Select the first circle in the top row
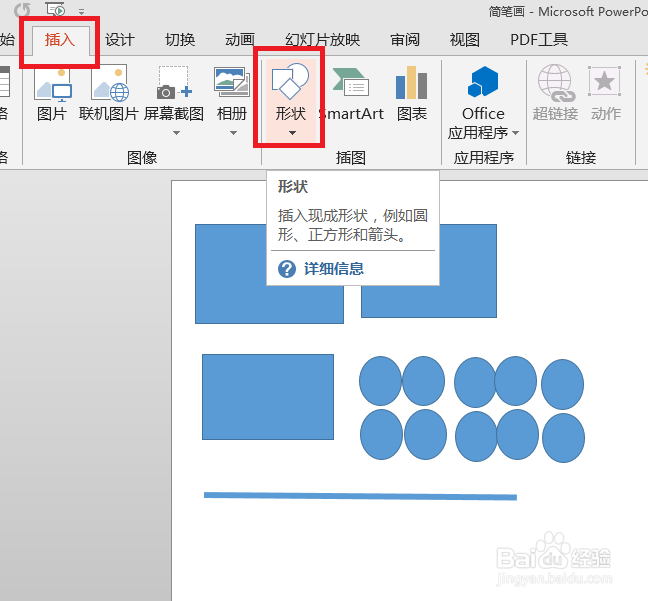 380,381
